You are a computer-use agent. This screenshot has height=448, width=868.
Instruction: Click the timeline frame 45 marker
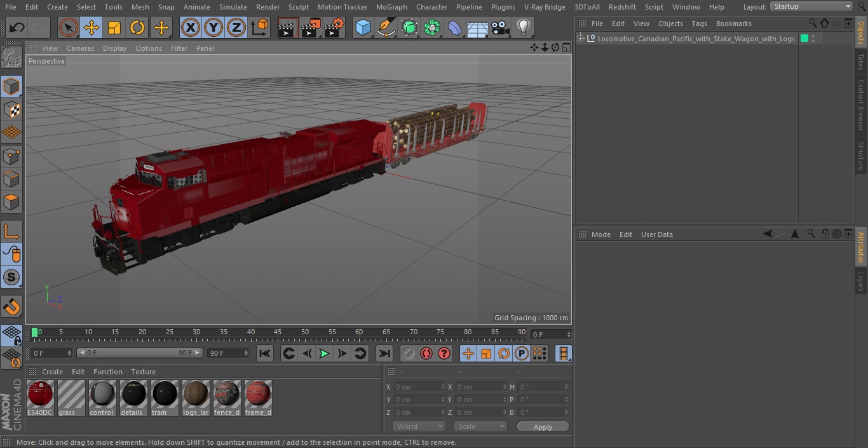(278, 332)
